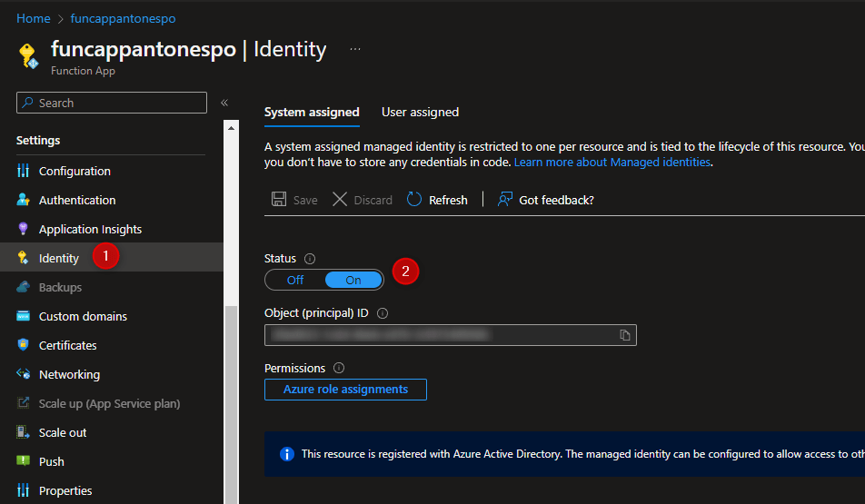The image size is (865, 504).
Task: Open the ellipsis more options menu
Action: point(355,49)
